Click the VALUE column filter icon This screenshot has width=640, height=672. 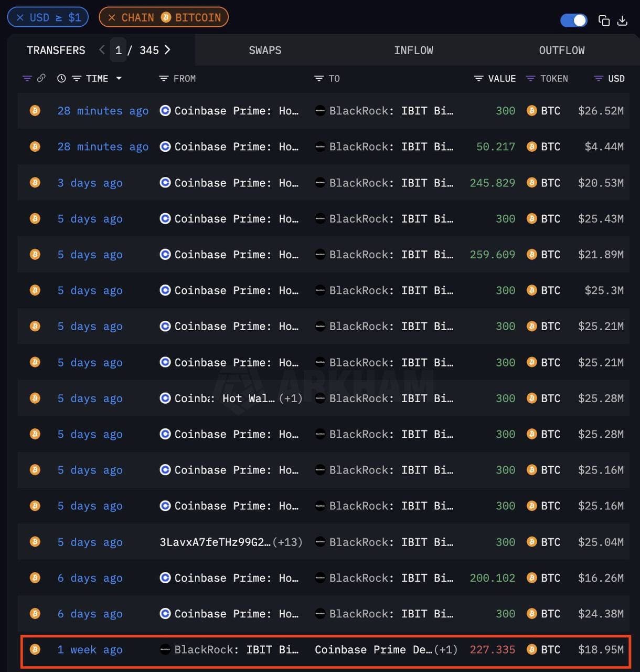478,78
